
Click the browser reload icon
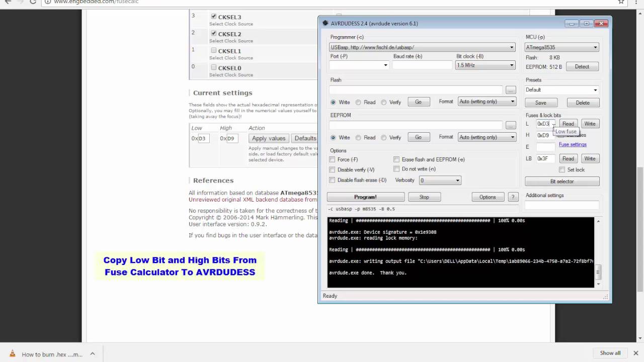click(x=33, y=2)
